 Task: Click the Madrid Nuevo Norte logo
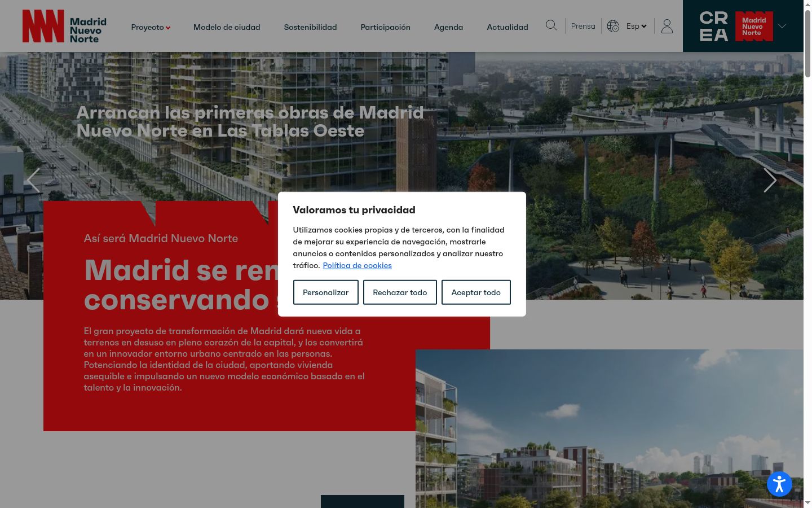64,26
